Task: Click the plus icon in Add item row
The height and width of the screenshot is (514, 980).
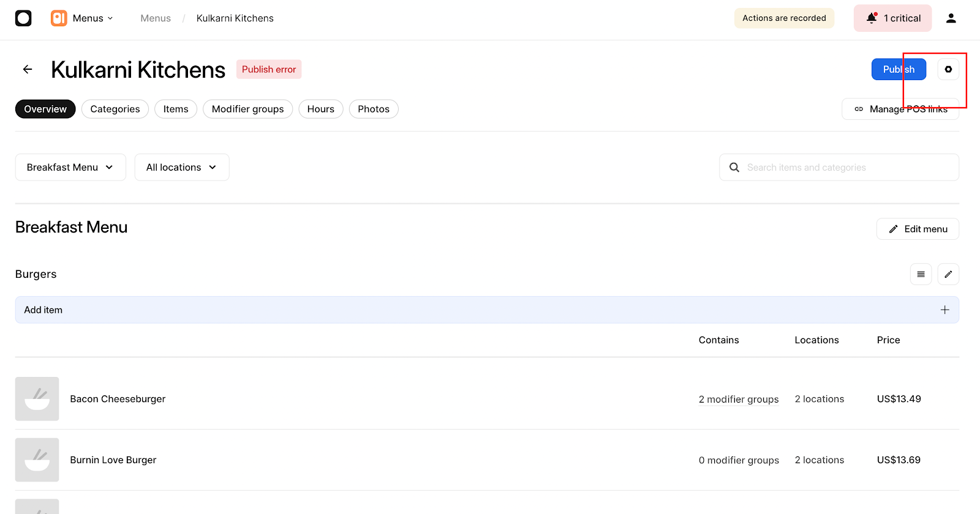Action: tap(944, 310)
